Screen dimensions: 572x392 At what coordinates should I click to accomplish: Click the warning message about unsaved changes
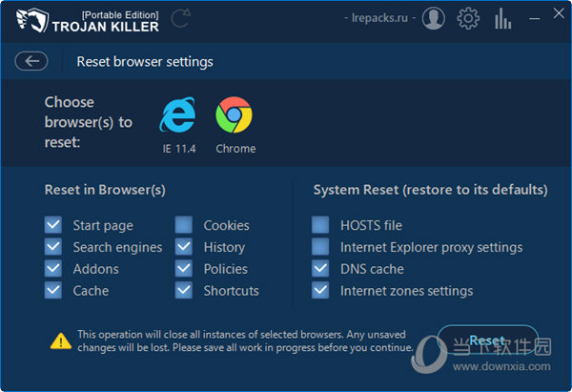245,340
